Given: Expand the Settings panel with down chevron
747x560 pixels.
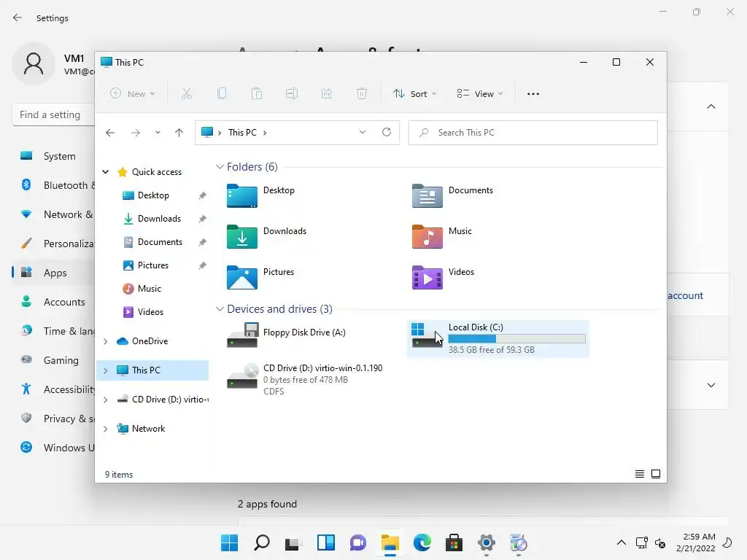Looking at the screenshot, I should pyautogui.click(x=711, y=385).
